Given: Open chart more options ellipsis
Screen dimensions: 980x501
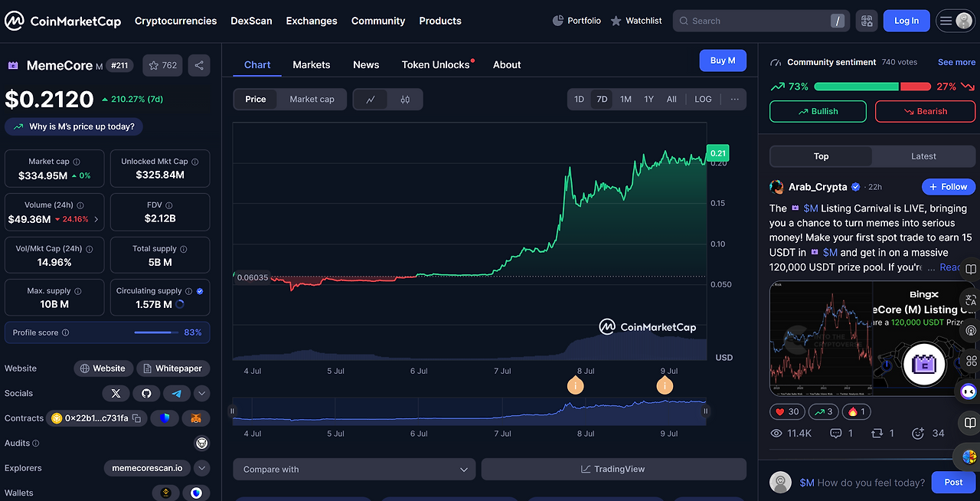Looking at the screenshot, I should pos(734,99).
